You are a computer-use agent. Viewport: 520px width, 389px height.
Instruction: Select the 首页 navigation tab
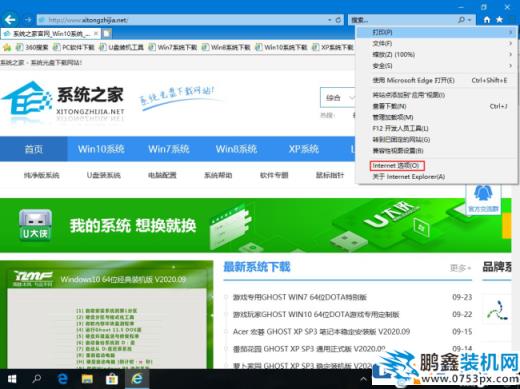pyautogui.click(x=34, y=149)
